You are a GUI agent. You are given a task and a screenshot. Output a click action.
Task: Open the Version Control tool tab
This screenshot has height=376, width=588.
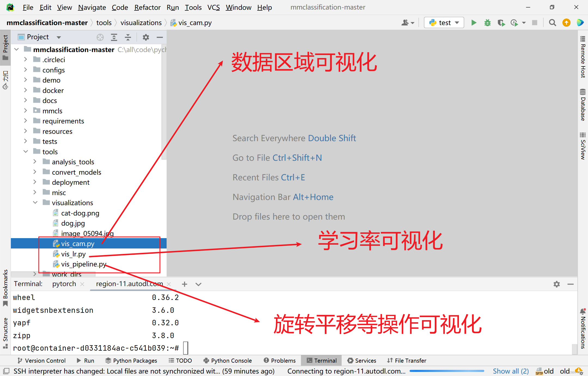coord(41,360)
